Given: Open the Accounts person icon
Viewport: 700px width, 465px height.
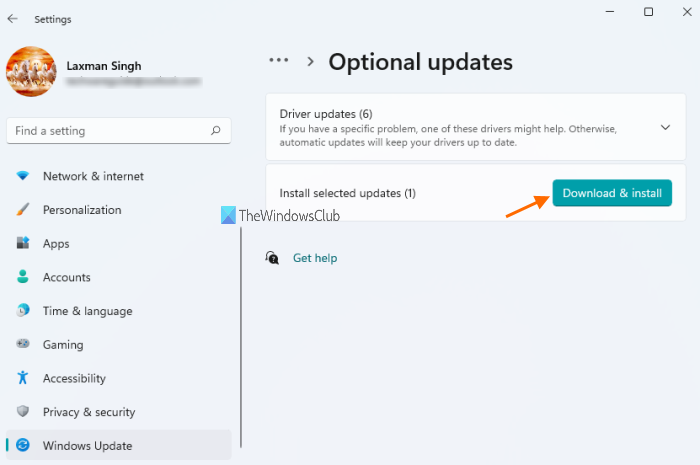Looking at the screenshot, I should 22,277.
